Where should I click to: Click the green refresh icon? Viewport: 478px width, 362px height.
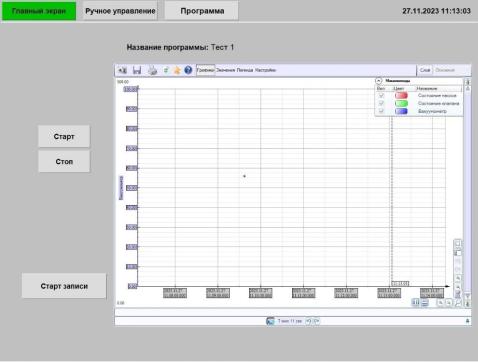[x=166, y=70]
